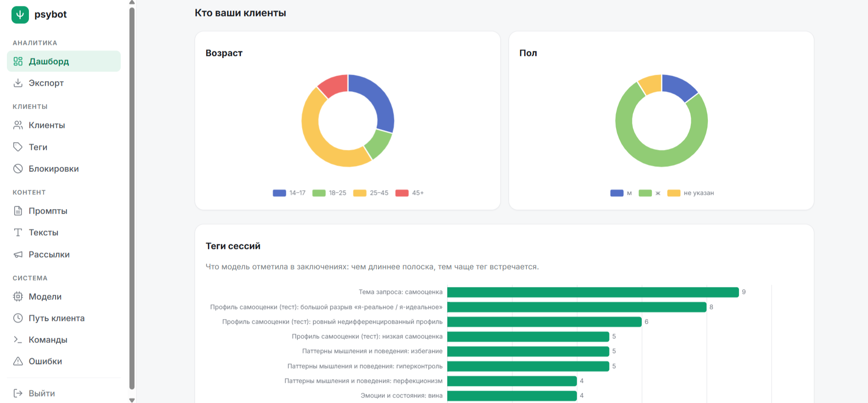Click the sidebar scrollbar up arrow

tap(132, 2)
